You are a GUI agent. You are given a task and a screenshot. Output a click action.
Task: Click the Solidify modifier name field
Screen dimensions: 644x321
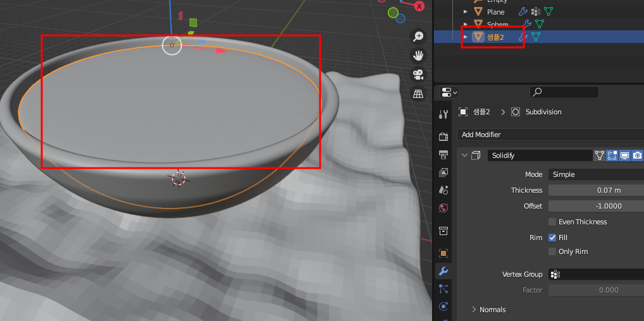[540, 155]
